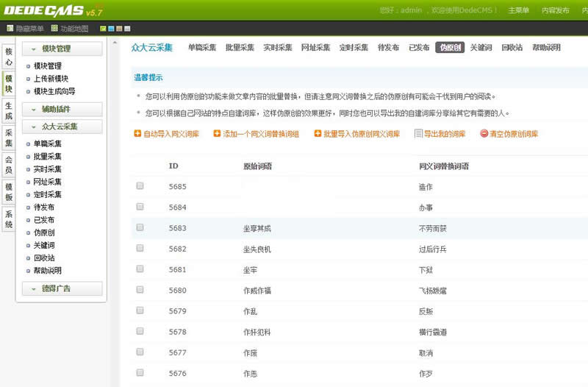Open the 批量采集 tab in top navigation
The height and width of the screenshot is (387, 588).
pos(240,47)
